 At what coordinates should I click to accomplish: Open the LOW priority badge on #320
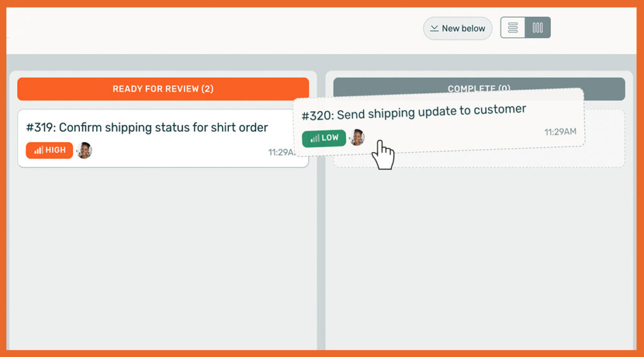pyautogui.click(x=324, y=138)
